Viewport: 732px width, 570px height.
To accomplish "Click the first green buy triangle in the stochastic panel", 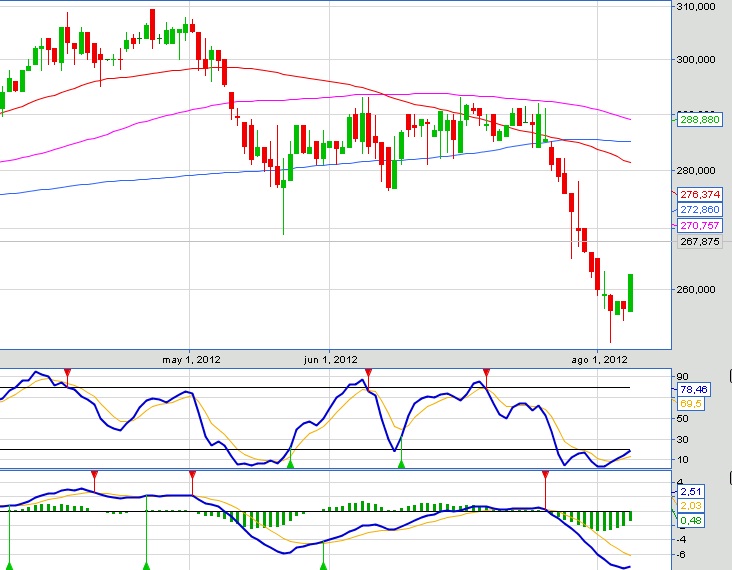I will (290, 463).
